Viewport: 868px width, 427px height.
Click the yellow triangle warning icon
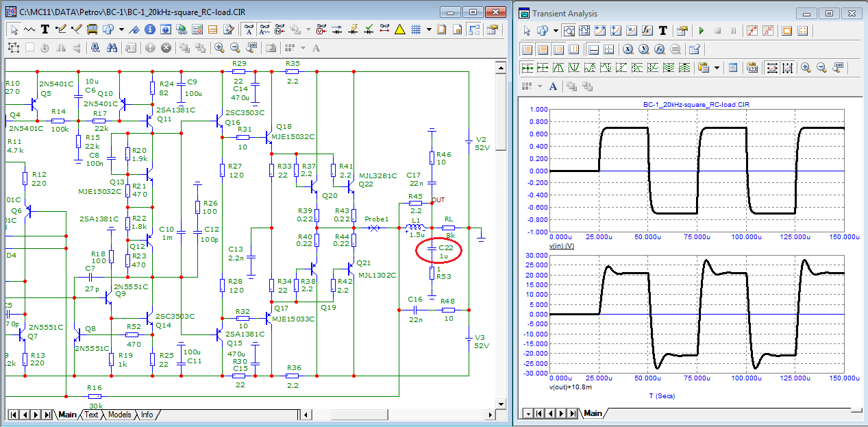point(400,29)
